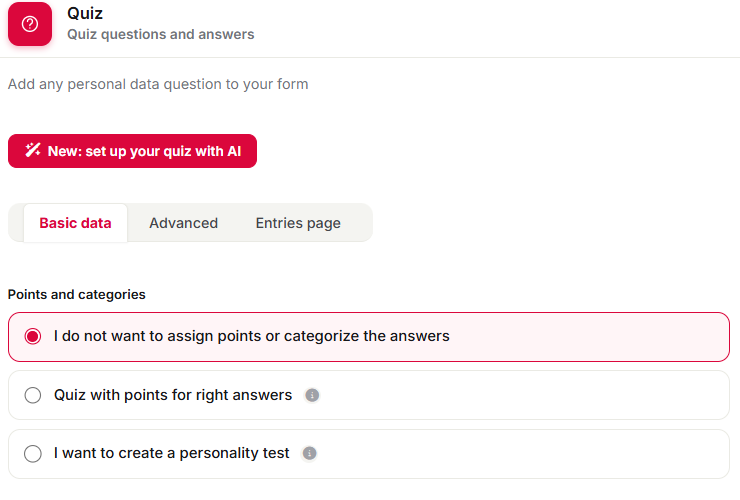
Task: Switch to the Basic data tab
Action: click(x=76, y=223)
